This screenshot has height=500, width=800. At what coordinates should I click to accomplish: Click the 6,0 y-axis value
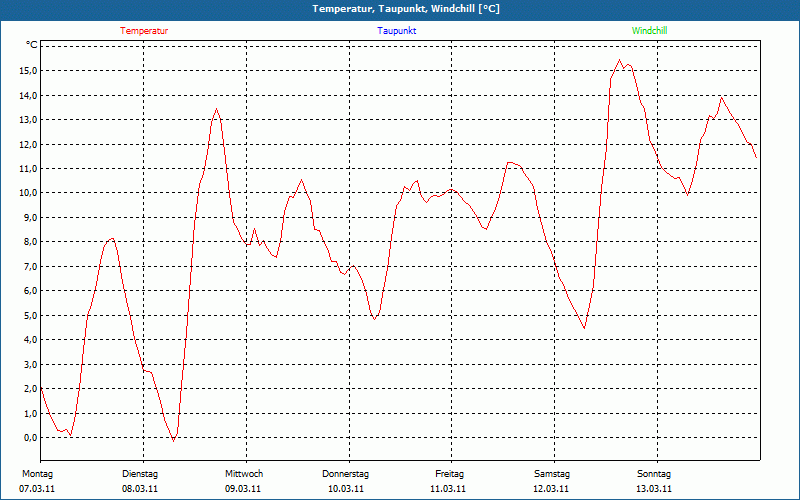point(30,291)
